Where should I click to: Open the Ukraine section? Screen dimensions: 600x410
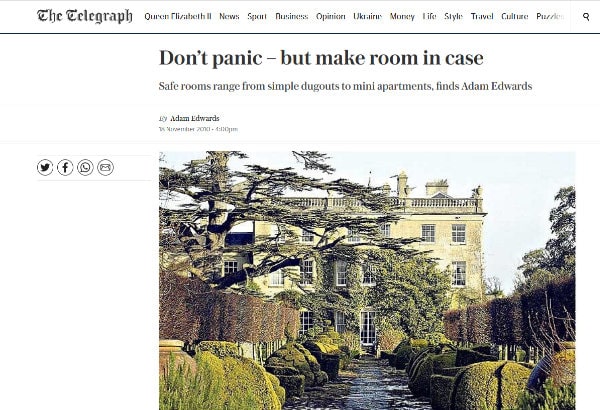pos(367,16)
